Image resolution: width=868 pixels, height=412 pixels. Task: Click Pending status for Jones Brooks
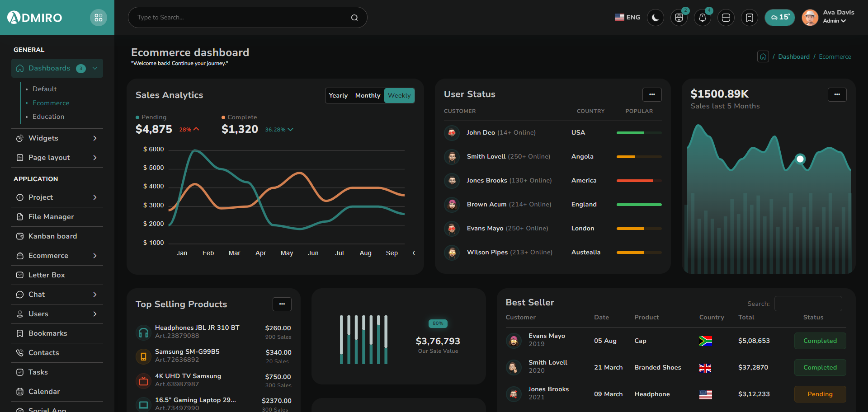[x=820, y=394]
